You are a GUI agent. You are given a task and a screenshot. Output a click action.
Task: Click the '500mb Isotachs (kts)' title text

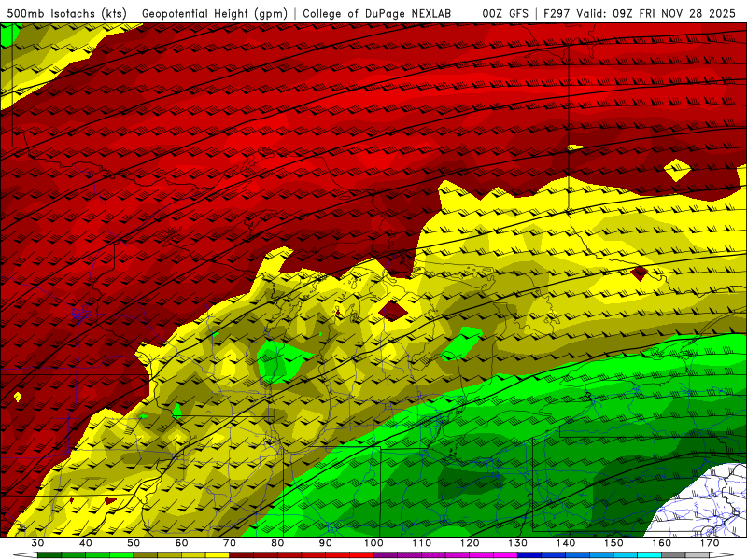[66, 13]
